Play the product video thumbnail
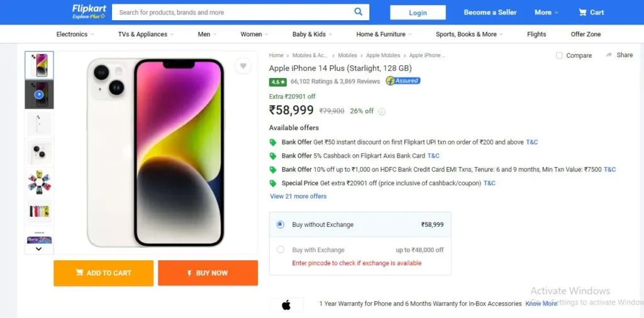644x318 pixels. (39, 95)
